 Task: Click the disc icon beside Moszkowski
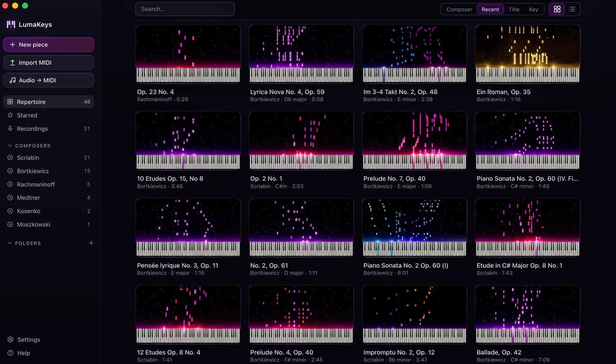pos(10,224)
